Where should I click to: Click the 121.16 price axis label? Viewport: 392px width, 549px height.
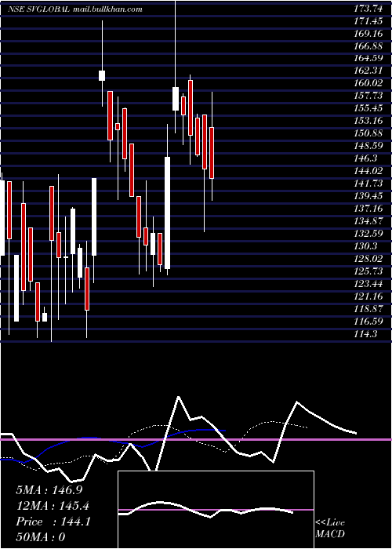point(368,296)
